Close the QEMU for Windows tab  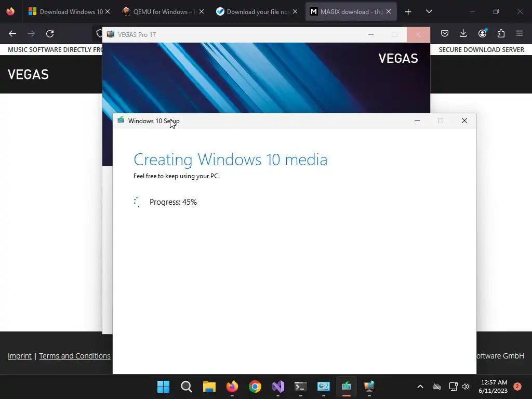pos(202,12)
